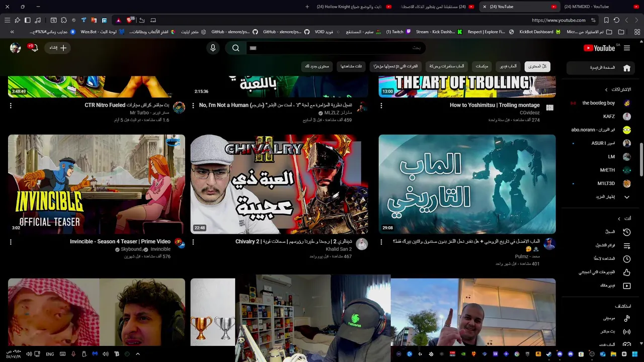Switch to the Hollow Knight browser tab
644x362 pixels.
353,7
